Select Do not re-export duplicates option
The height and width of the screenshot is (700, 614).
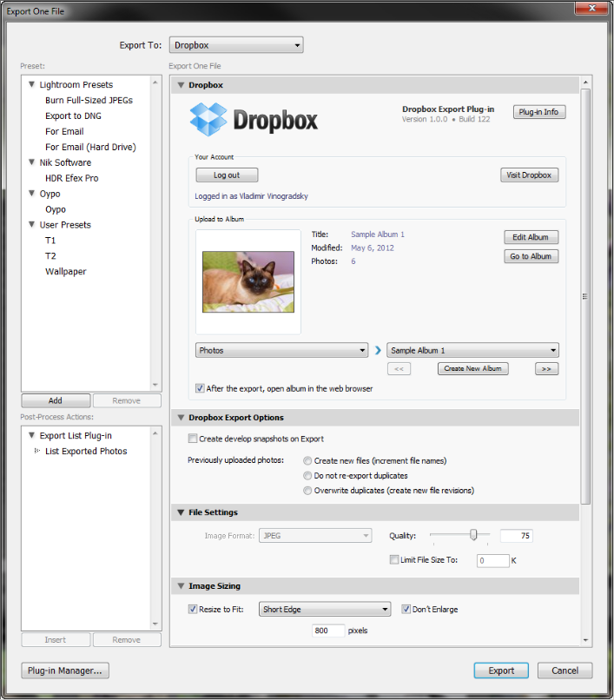click(x=307, y=475)
